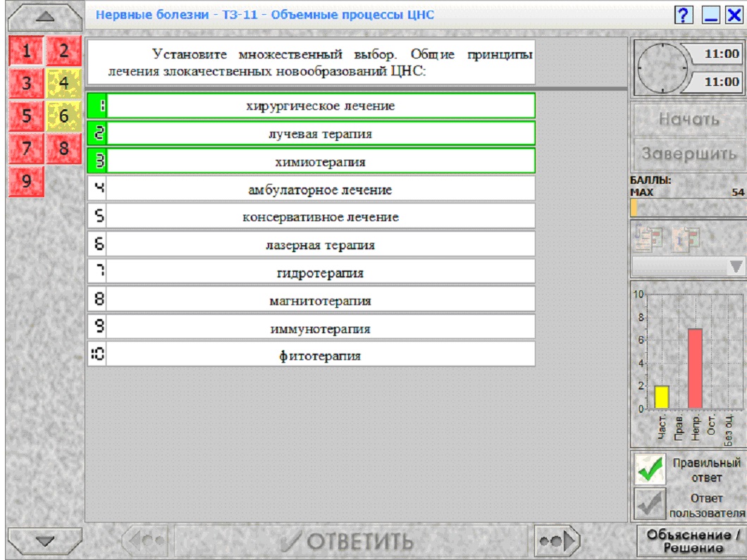Jump to question 7 tile
The width and height of the screenshot is (747, 560).
[x=26, y=148]
